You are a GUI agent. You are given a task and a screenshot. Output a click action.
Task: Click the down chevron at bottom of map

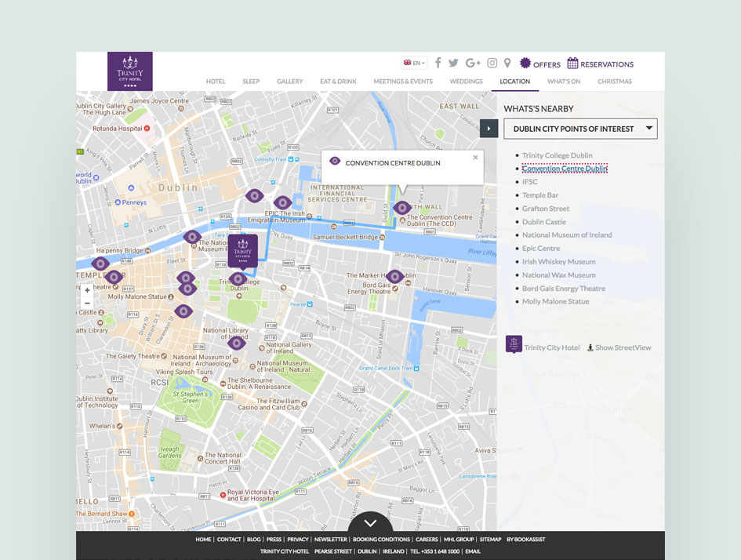pyautogui.click(x=370, y=522)
